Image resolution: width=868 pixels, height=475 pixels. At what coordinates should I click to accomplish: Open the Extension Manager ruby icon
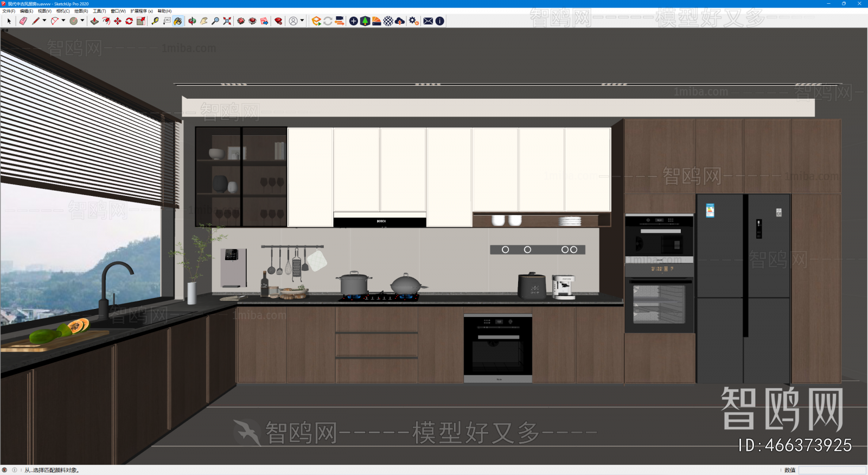click(278, 21)
